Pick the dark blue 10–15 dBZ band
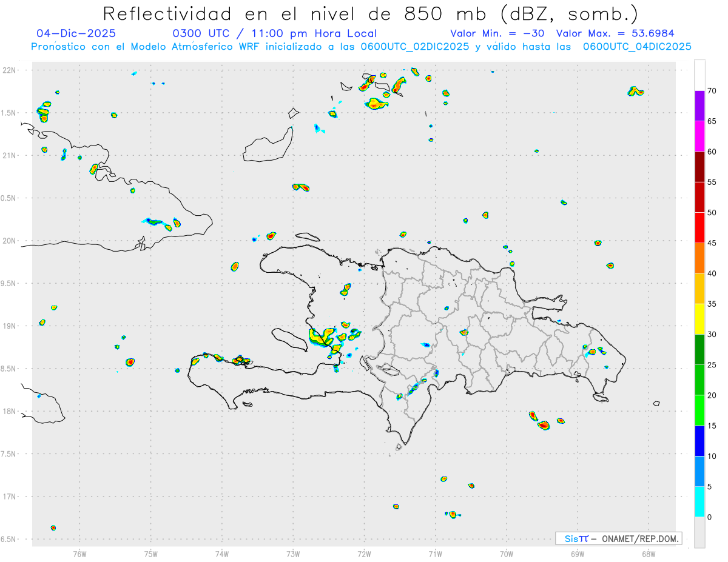The image size is (728, 562). 699,441
